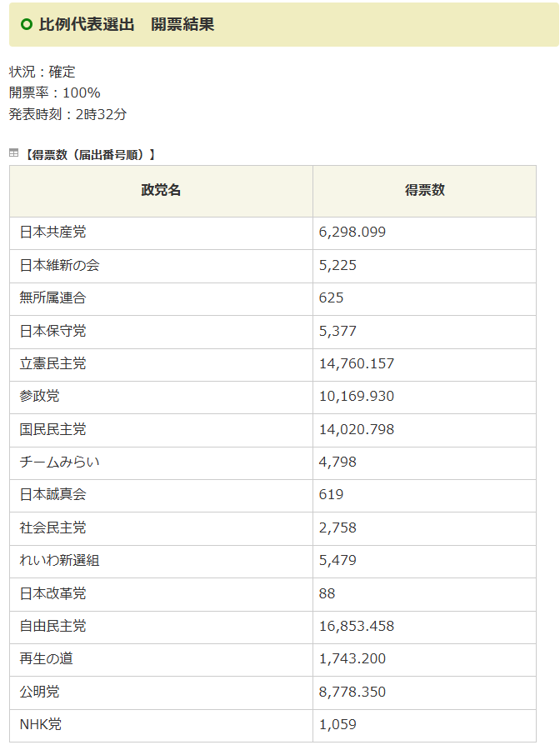Click the 日本誠真会 vote count 619
The height and width of the screenshot is (745, 560).
331,495
